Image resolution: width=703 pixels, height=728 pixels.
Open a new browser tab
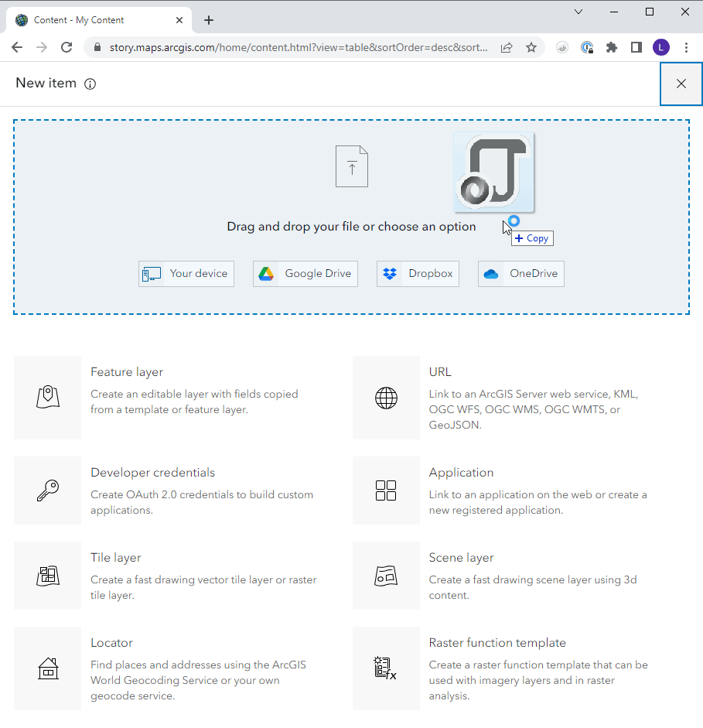pos(208,20)
